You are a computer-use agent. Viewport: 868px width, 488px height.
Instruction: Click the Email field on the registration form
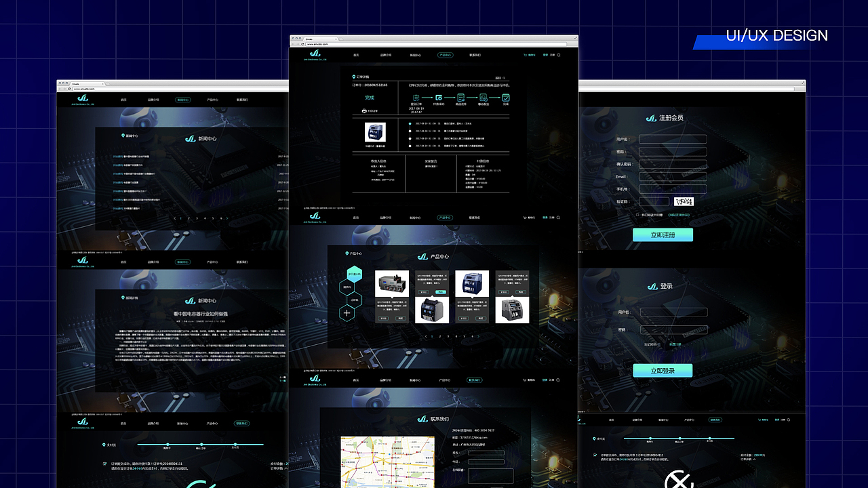(673, 177)
